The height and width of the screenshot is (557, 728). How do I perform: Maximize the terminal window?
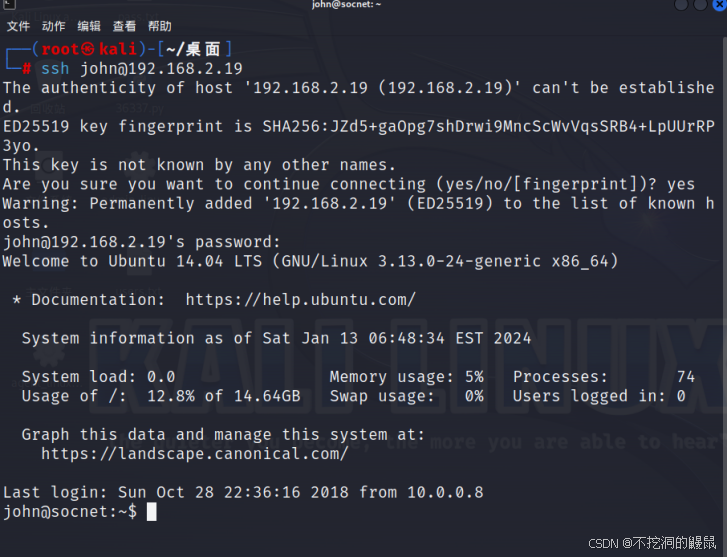pyautogui.click(x=700, y=5)
